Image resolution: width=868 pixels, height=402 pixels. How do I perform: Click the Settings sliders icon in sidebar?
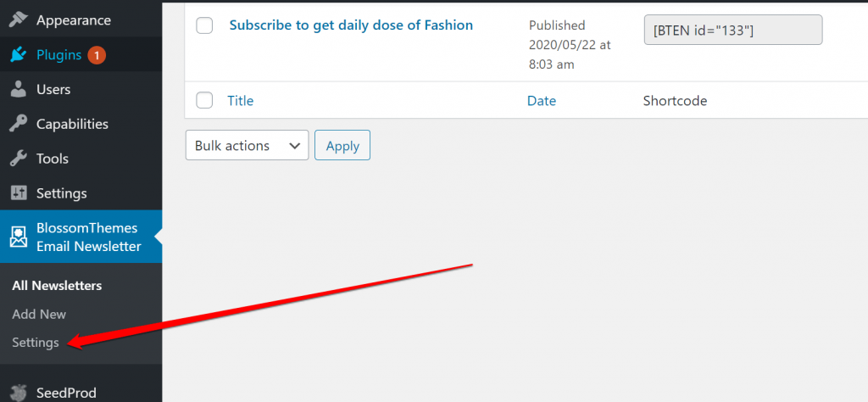(18, 193)
